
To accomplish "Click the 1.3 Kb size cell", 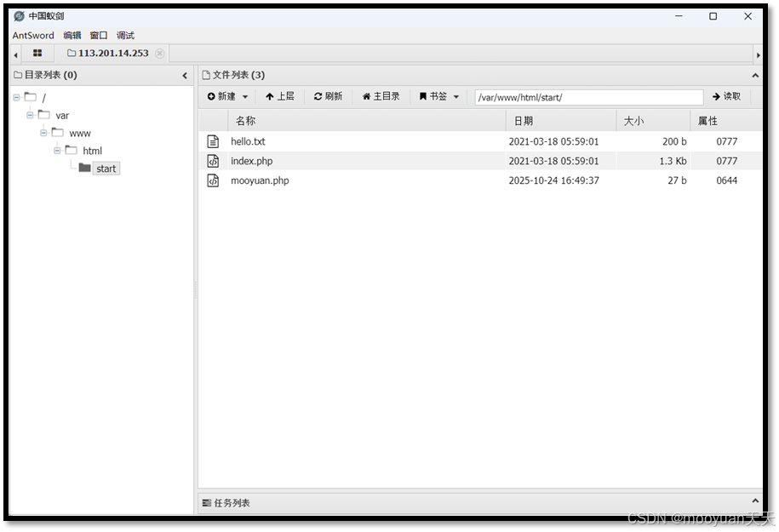I will click(673, 161).
